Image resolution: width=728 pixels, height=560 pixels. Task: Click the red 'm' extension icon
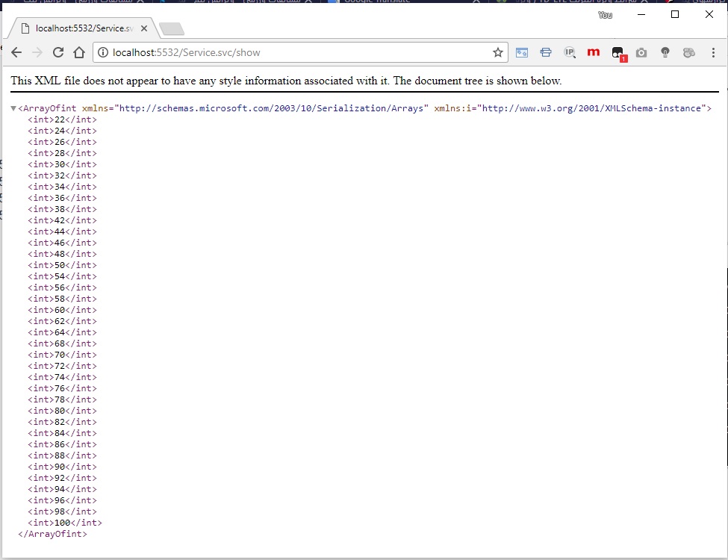pyautogui.click(x=594, y=52)
